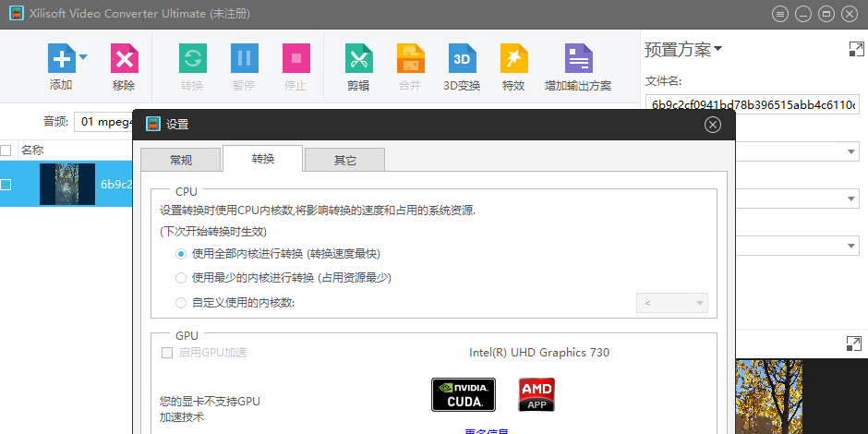Screen dimensions: 868x434
Task: Select use all cores (使用全部内核) radio option
Action: 181,253
